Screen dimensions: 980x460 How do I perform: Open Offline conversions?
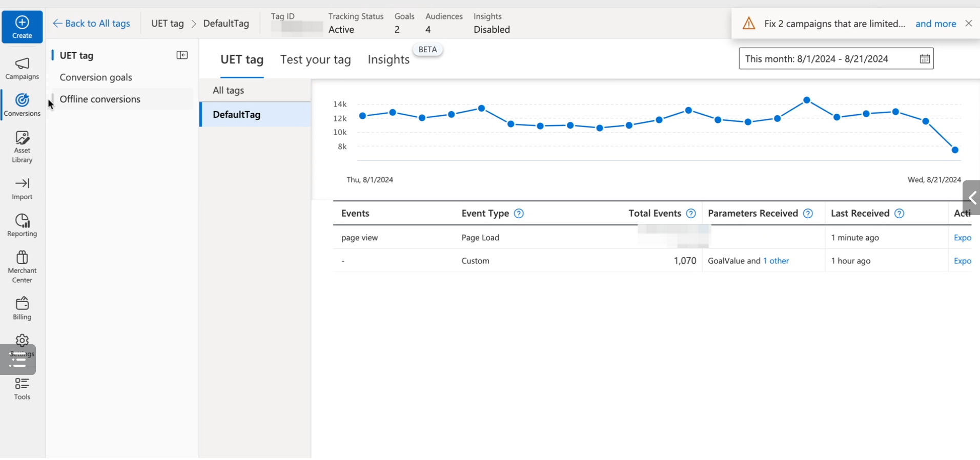pos(100,99)
